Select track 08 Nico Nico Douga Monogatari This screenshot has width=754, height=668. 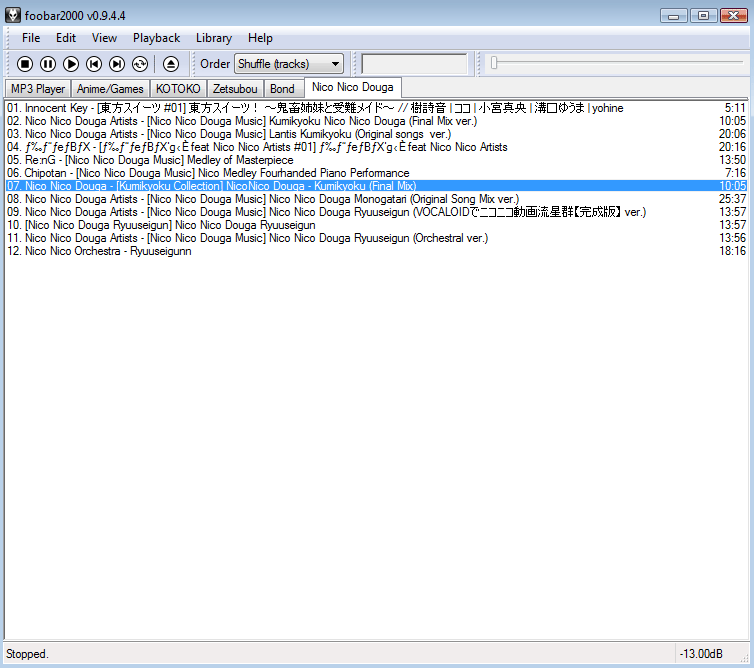(376, 199)
